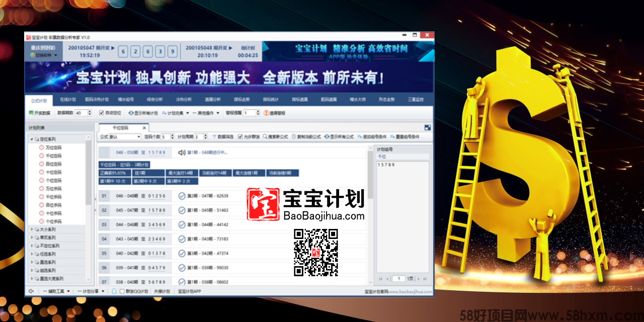Image resolution: width=644 pixels, height=322 pixels.
Task: Click the 遗漏警报 warning button
Action: 274,113
